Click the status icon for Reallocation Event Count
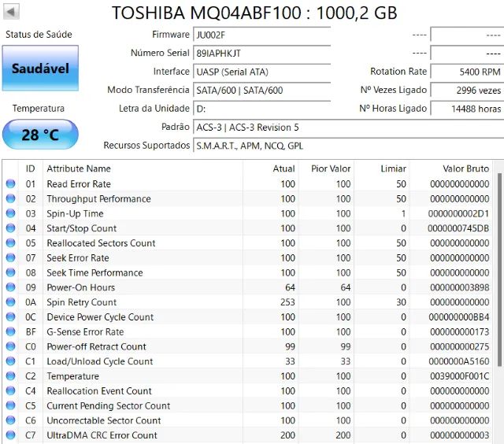 (x=10, y=390)
